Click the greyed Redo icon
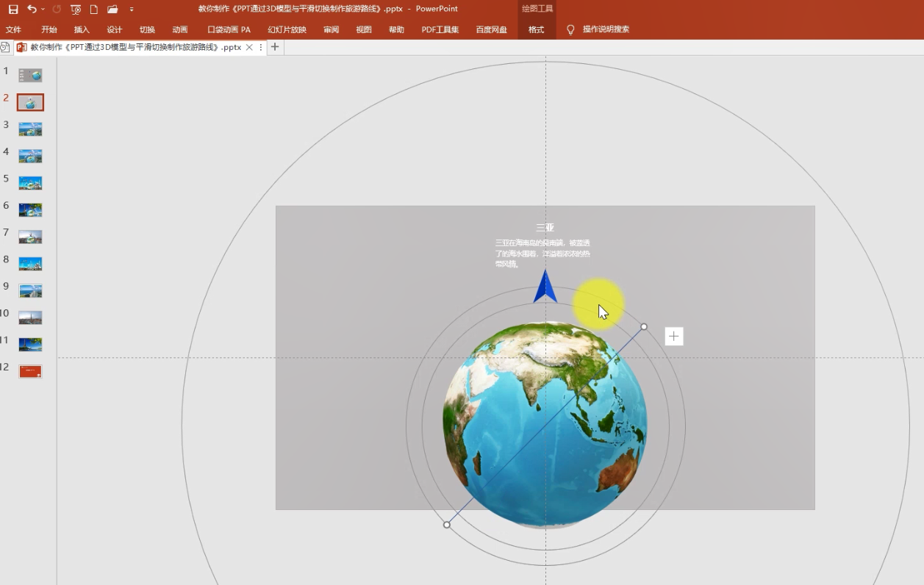924x585 pixels. tap(57, 10)
